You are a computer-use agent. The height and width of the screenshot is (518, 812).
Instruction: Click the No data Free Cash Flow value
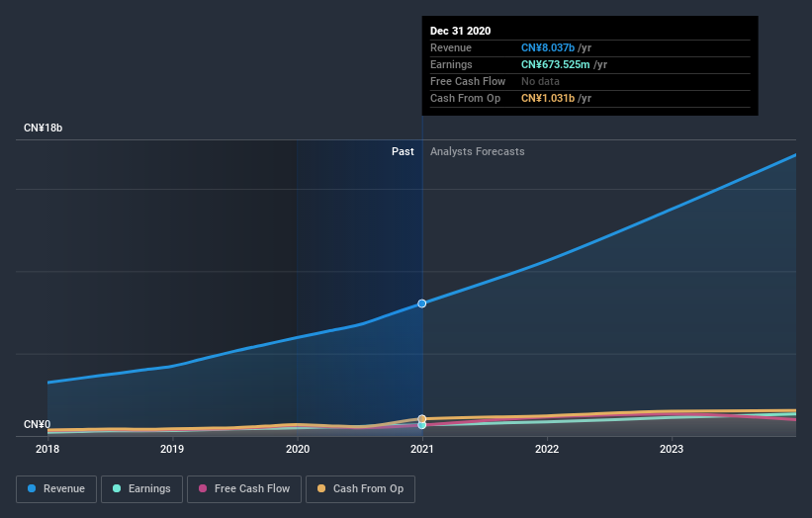[x=540, y=81]
